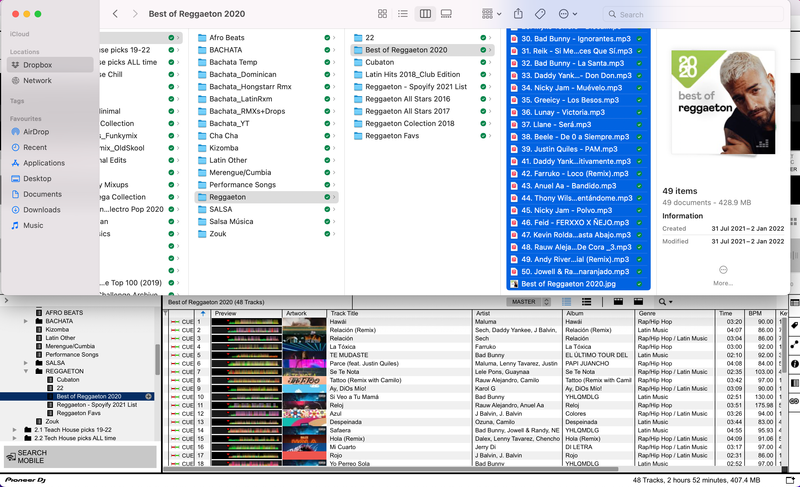Select artwork list view in rekordbox

pyautogui.click(x=583, y=301)
